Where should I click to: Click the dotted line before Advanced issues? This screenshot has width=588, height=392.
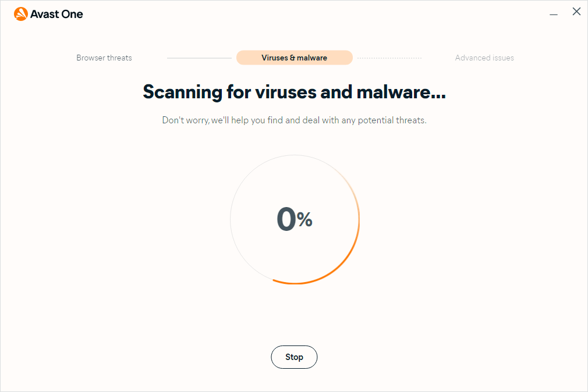pyautogui.click(x=389, y=58)
